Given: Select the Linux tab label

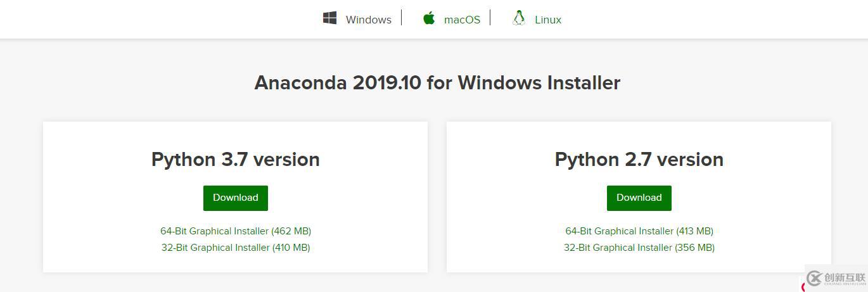Looking at the screenshot, I should (x=547, y=20).
